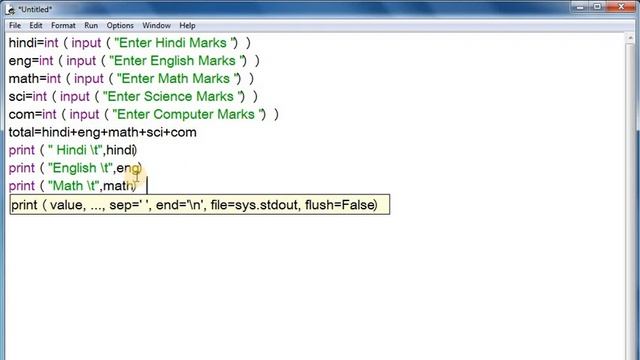Click the vertical scrollbar up arrow
The image size is (640, 360).
[x=630, y=38]
